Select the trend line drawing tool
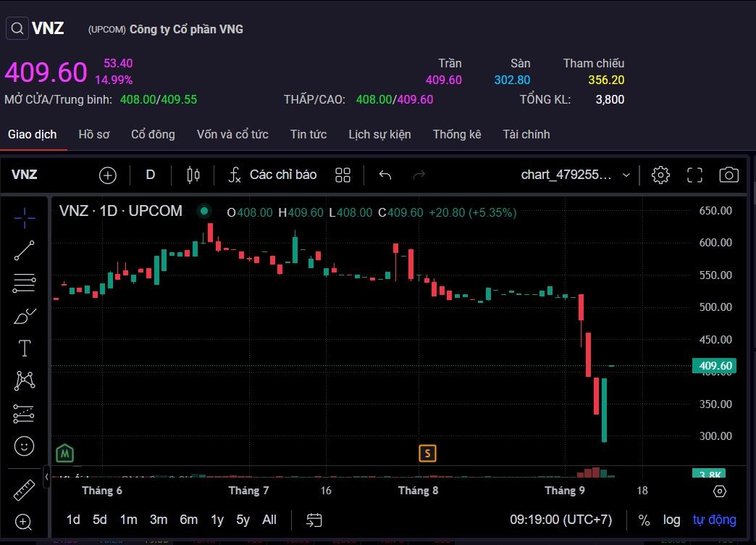 coord(24,251)
